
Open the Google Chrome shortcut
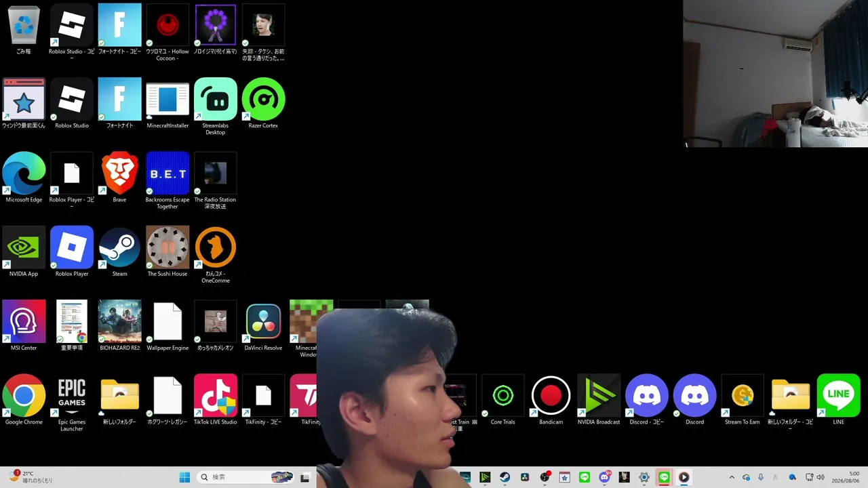tap(24, 399)
